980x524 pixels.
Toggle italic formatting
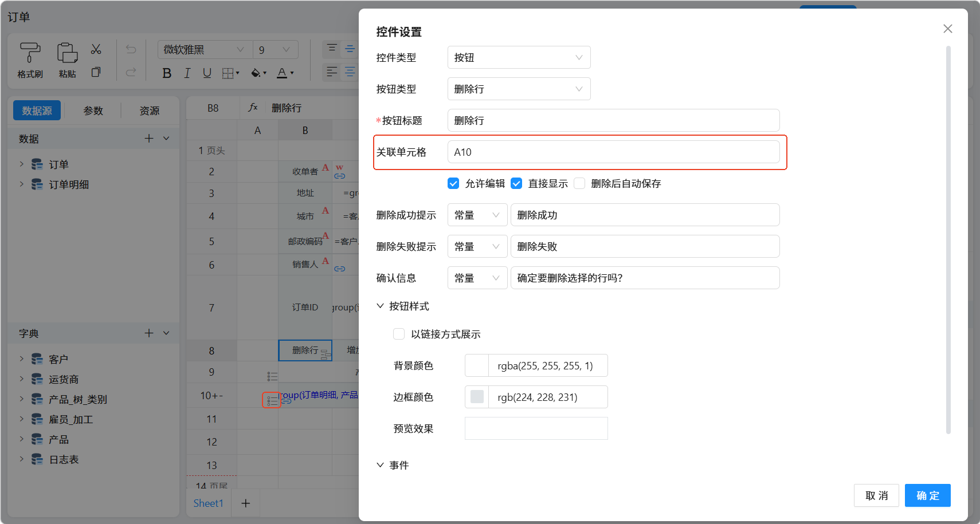(187, 73)
